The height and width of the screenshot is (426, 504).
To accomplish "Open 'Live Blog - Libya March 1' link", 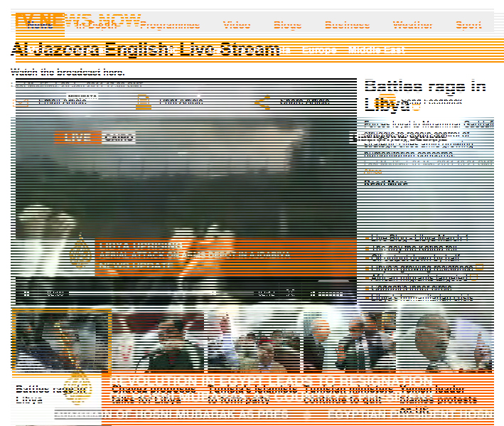I will coord(419,238).
